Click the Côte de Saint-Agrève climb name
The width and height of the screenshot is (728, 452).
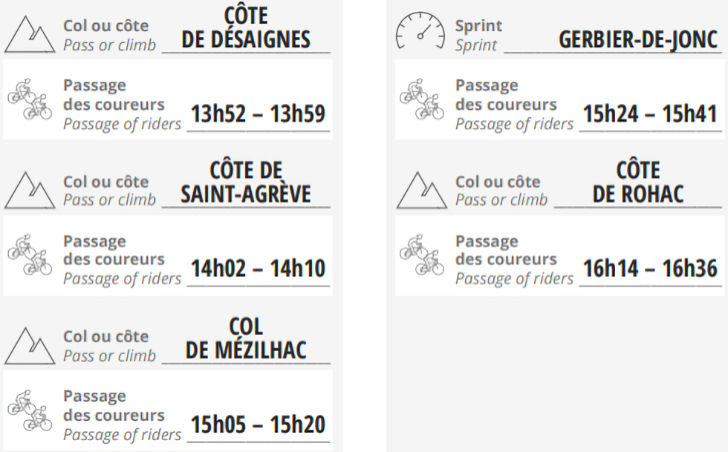pyautogui.click(x=246, y=182)
